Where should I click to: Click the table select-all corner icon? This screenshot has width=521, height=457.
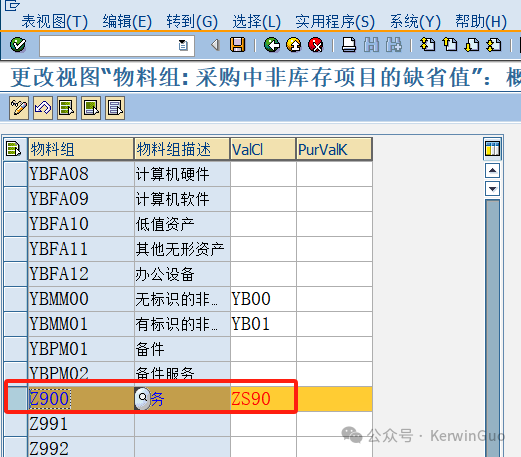coord(14,149)
